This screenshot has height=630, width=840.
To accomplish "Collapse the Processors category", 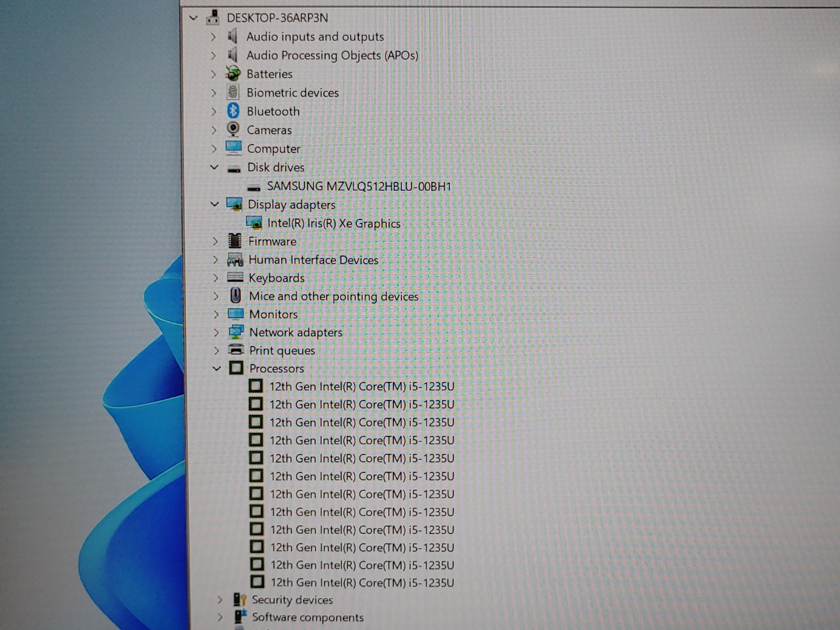I will click(x=217, y=368).
